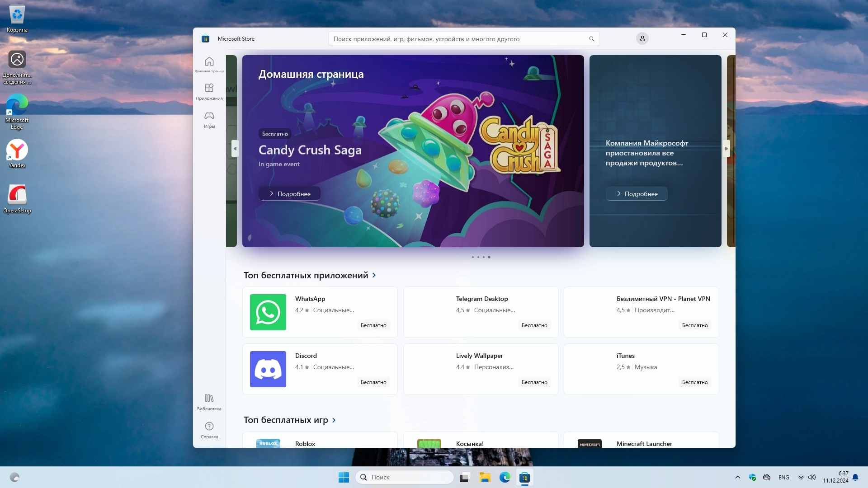The width and height of the screenshot is (868, 488).
Task: Click the search magnifier icon
Action: pyautogui.click(x=591, y=39)
